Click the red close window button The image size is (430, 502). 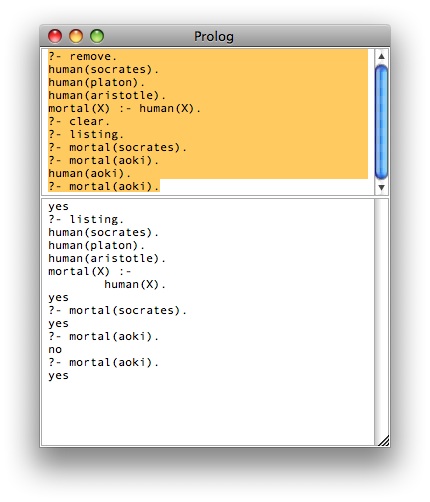(55, 36)
